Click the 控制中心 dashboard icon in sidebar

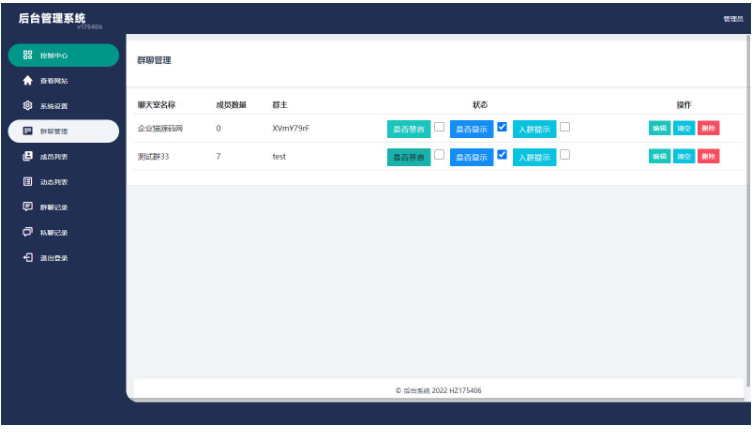tap(28, 55)
